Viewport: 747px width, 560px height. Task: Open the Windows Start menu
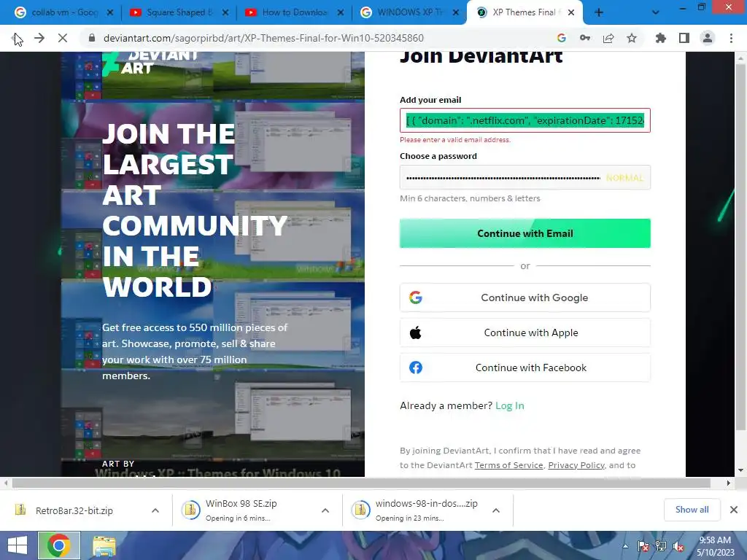(18, 545)
